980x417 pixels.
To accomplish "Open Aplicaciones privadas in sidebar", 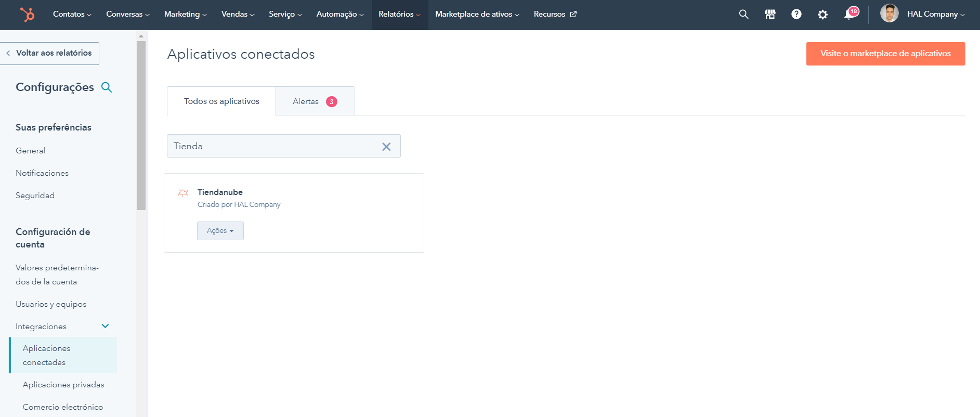I will pos(63,385).
